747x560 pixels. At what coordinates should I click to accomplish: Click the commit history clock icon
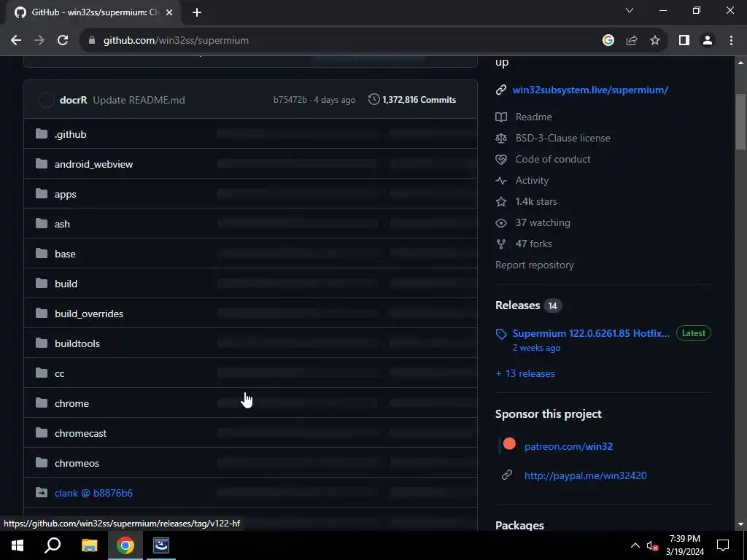[374, 99]
